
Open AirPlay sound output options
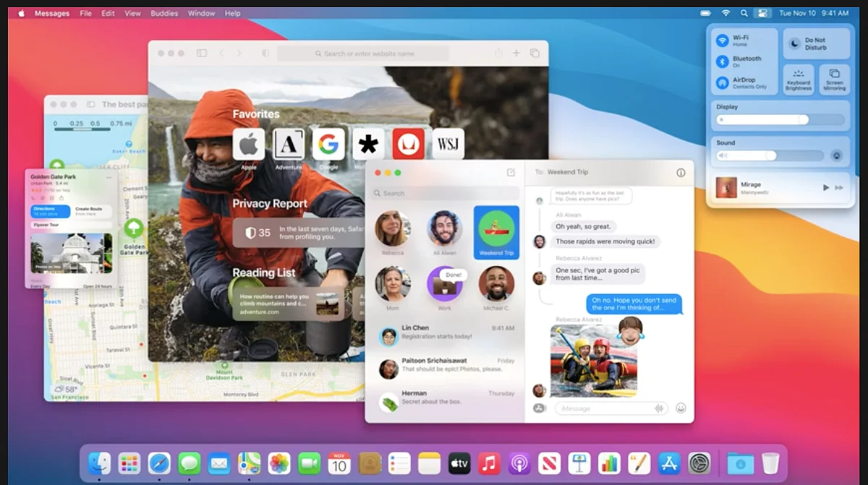pyautogui.click(x=837, y=155)
